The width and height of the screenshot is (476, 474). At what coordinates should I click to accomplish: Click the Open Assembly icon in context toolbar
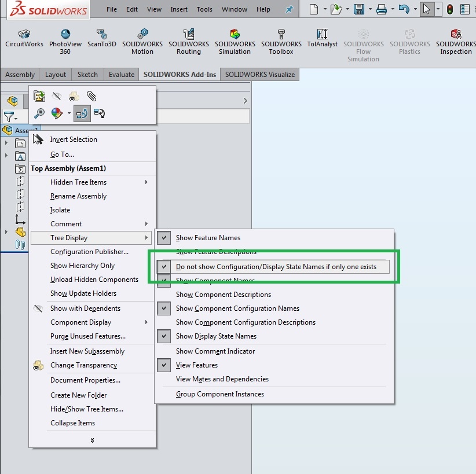tap(39, 96)
